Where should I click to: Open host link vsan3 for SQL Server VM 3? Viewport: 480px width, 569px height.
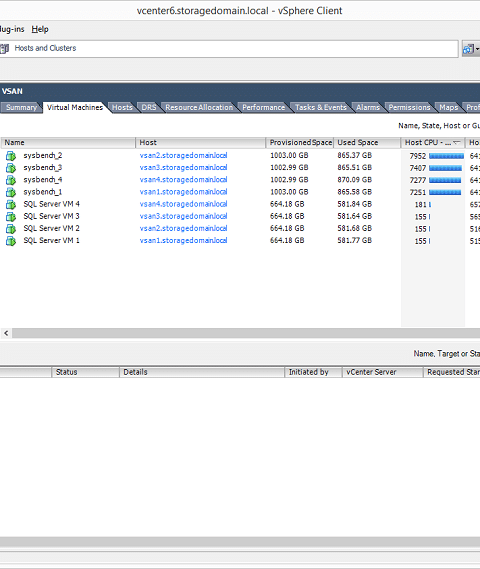tap(183, 216)
